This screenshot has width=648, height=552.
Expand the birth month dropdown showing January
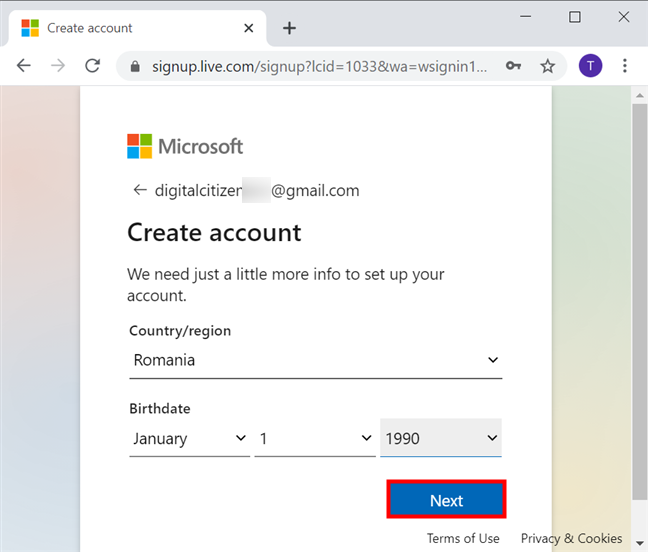coord(189,438)
